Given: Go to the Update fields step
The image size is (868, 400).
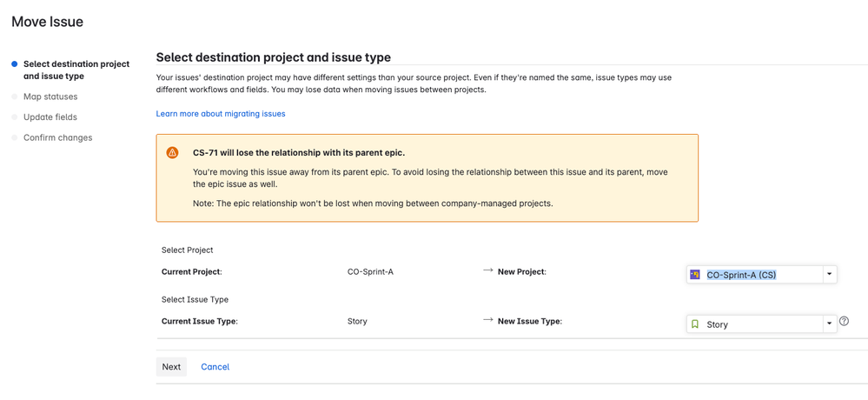Looking at the screenshot, I should tap(50, 117).
